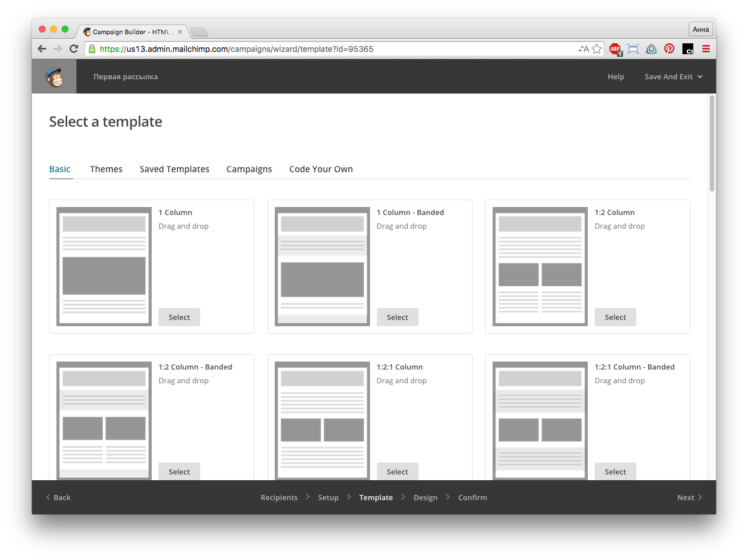Reload the page
Viewport: 748px width, 560px height.
tap(74, 49)
